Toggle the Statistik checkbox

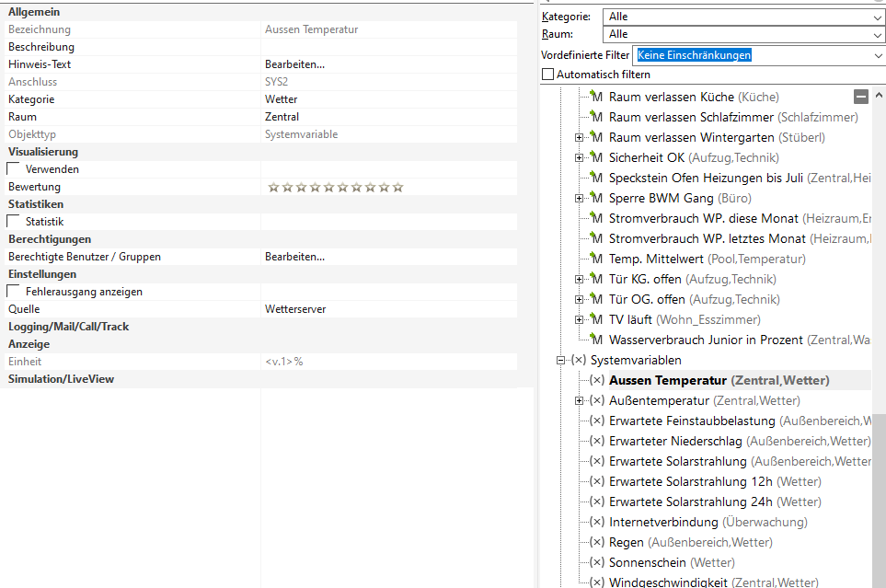click(14, 222)
